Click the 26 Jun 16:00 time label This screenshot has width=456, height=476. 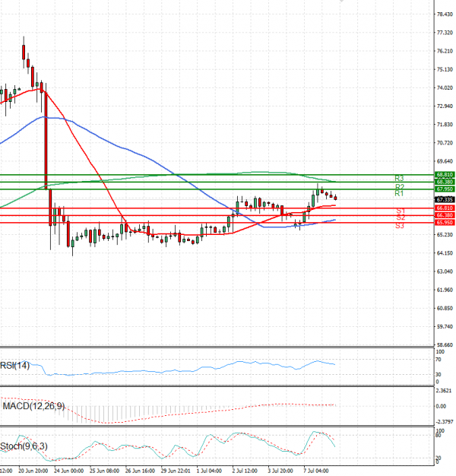click(140, 471)
